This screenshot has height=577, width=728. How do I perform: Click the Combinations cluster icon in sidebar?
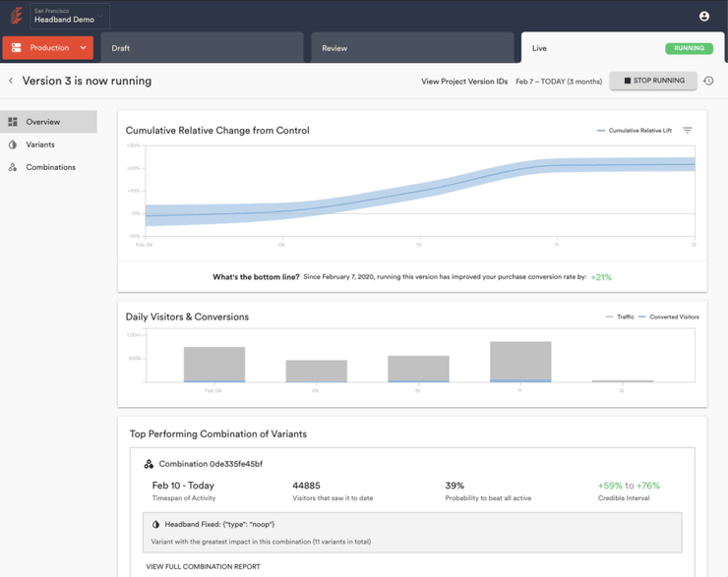point(13,167)
